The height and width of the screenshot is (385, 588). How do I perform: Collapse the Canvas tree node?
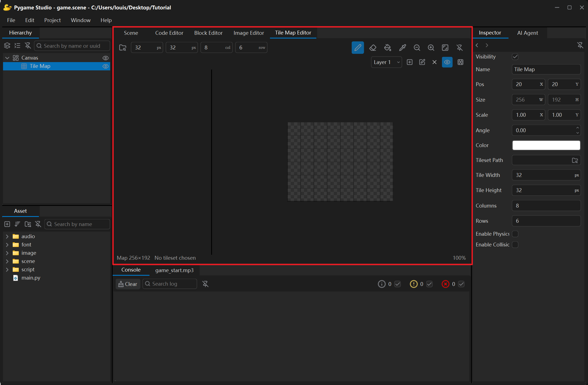pos(7,58)
